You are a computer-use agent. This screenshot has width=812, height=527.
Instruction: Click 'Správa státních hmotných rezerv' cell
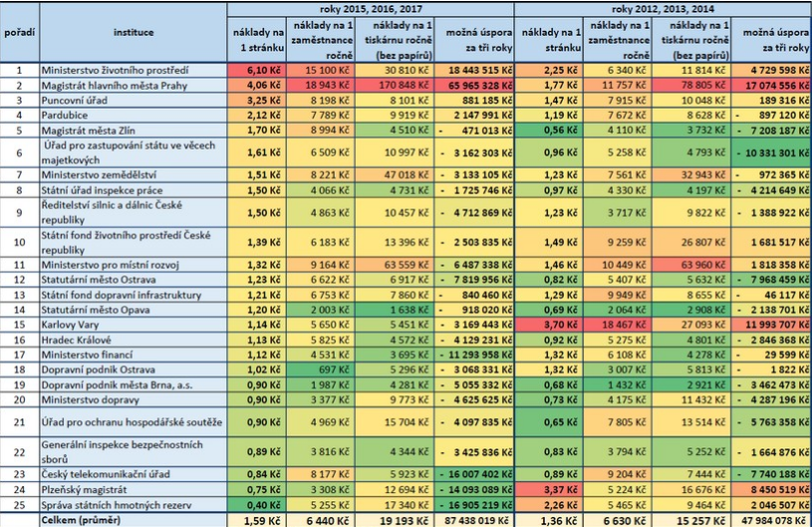[x=134, y=505]
